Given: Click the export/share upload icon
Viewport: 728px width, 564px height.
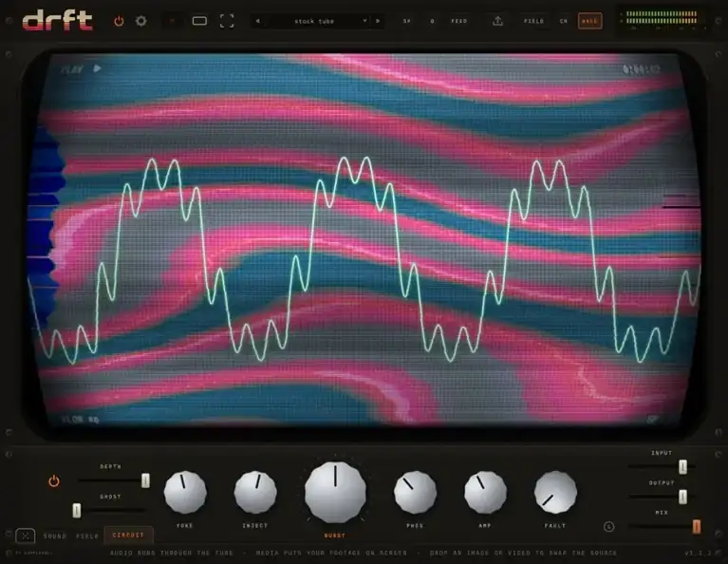Looking at the screenshot, I should pyautogui.click(x=497, y=21).
